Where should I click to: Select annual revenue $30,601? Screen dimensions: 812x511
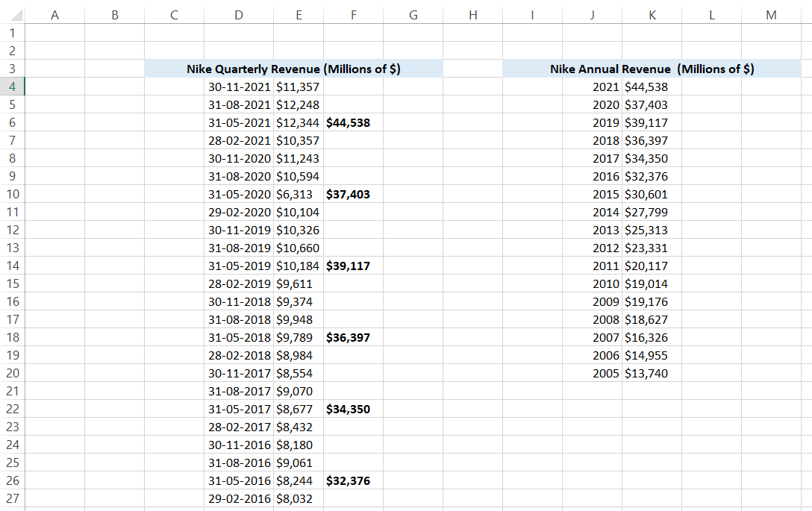click(652, 194)
